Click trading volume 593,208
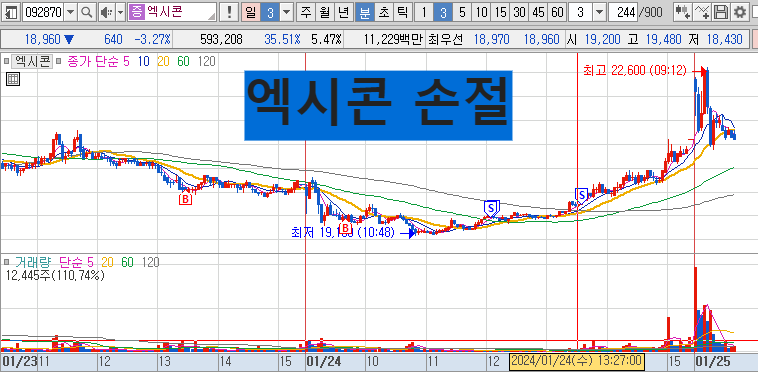Image resolution: width=758 pixels, height=372 pixels. [x=221, y=40]
